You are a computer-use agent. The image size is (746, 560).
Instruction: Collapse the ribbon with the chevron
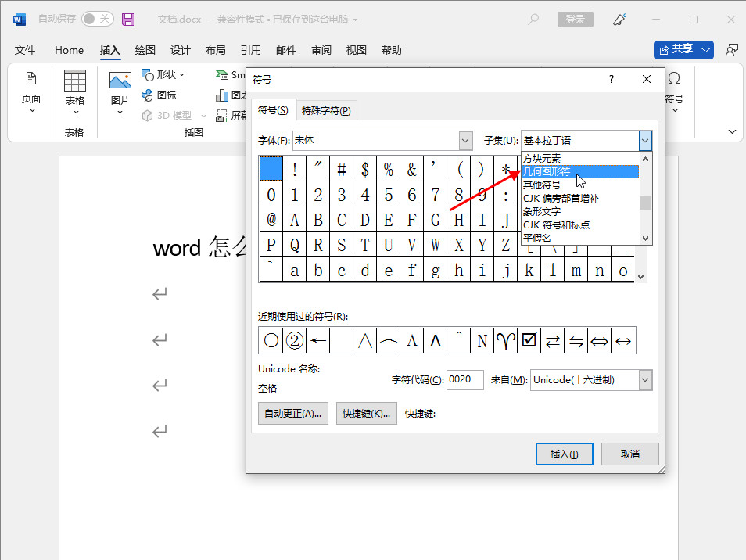(x=732, y=131)
